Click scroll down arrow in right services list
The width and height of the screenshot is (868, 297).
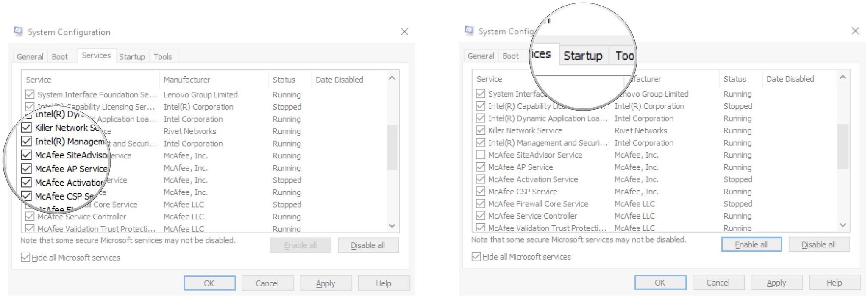pos(843,225)
